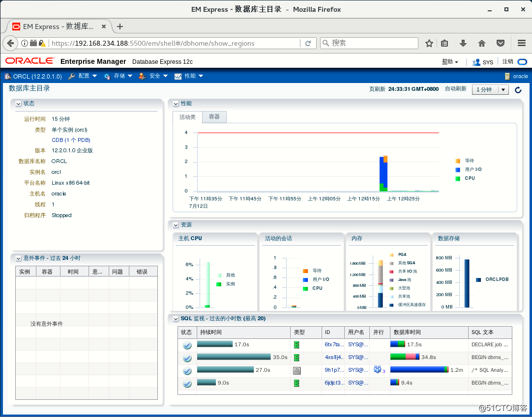
Task: Click the Firefox 搜索 search field
Action: click(369, 43)
